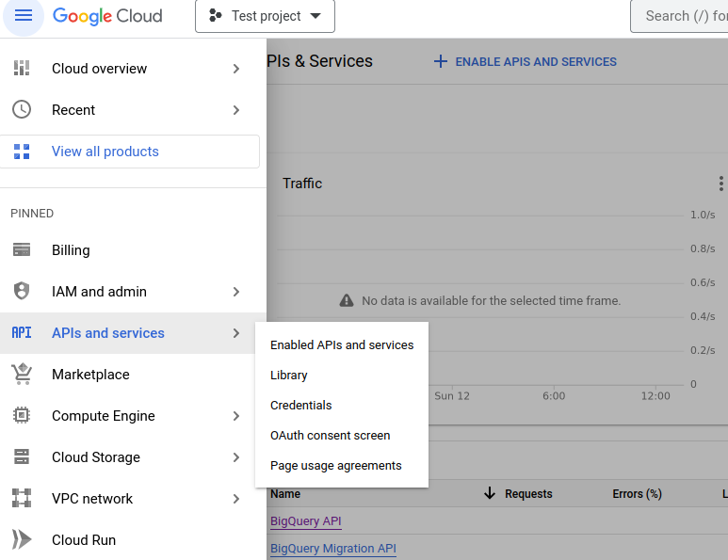Expand VPC network submenu chevron
This screenshot has width=728, height=560.
(x=235, y=499)
